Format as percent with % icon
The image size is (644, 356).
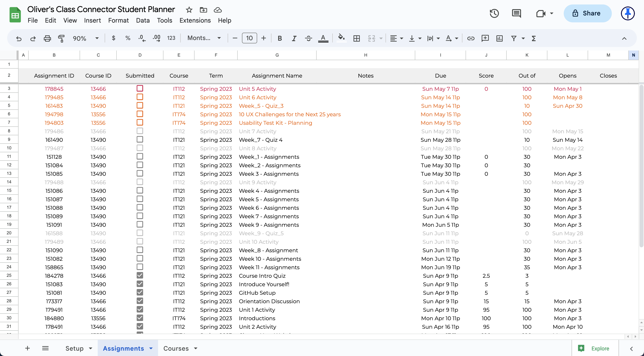coord(128,38)
